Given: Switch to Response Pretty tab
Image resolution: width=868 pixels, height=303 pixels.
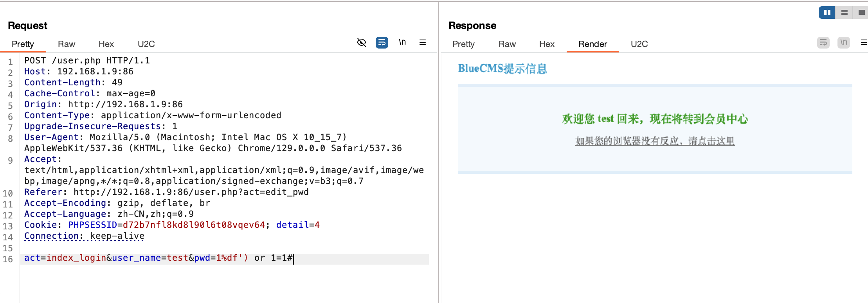Looking at the screenshot, I should coord(463,44).
